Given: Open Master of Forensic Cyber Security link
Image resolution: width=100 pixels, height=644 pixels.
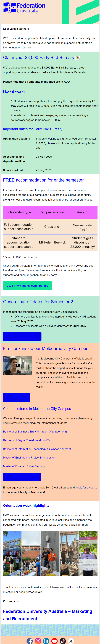Looking at the screenshot, I should click(x=24, y=466).
